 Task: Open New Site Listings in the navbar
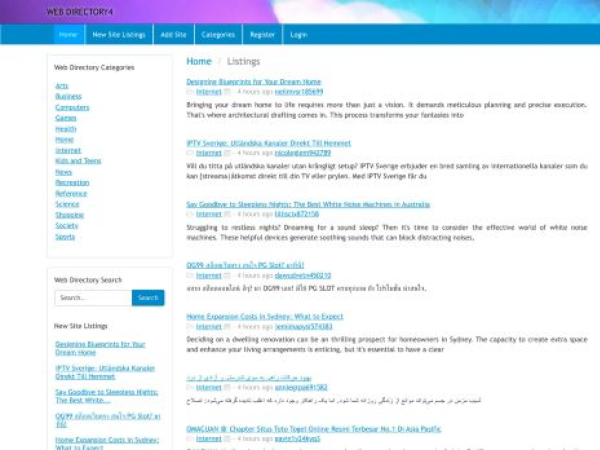click(119, 34)
